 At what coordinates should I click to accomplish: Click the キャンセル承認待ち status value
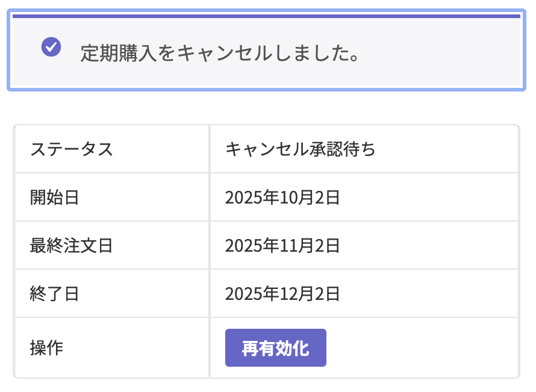[x=300, y=149]
